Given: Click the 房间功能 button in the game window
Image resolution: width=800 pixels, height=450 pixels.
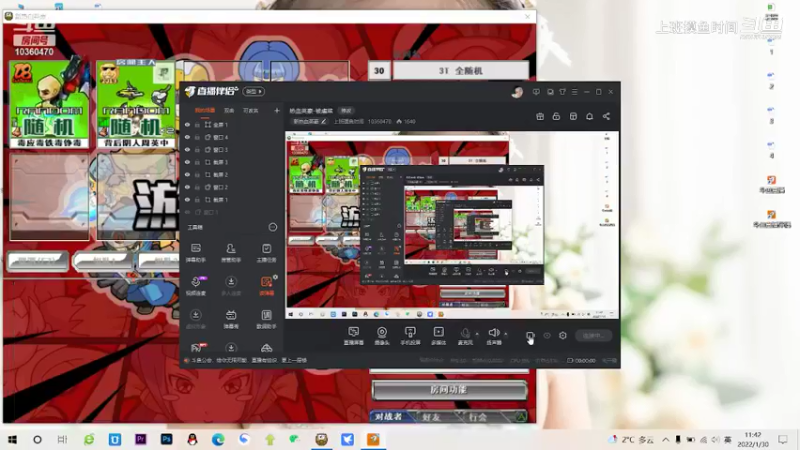Looking at the screenshot, I should (x=449, y=390).
